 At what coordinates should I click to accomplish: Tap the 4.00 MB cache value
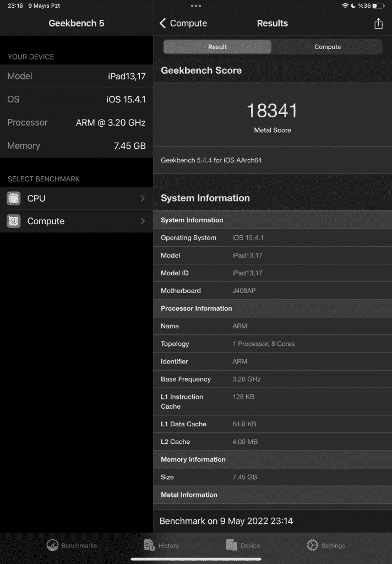point(245,442)
